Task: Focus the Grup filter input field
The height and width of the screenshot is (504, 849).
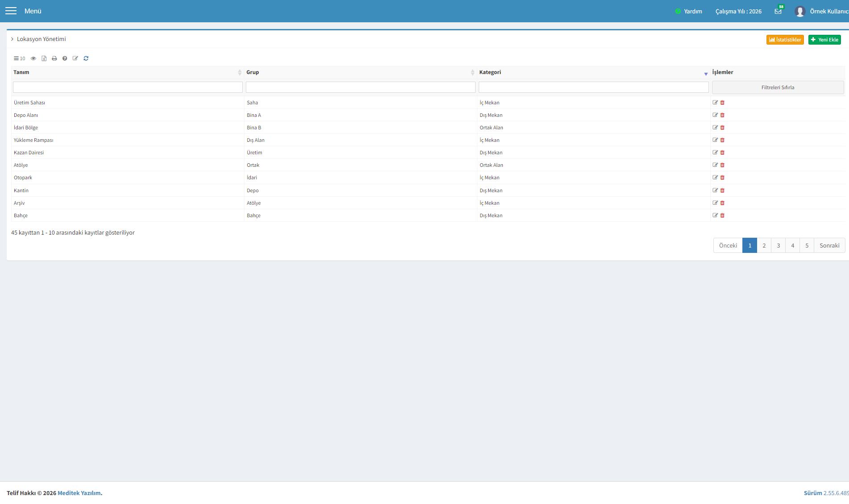Action: [360, 87]
